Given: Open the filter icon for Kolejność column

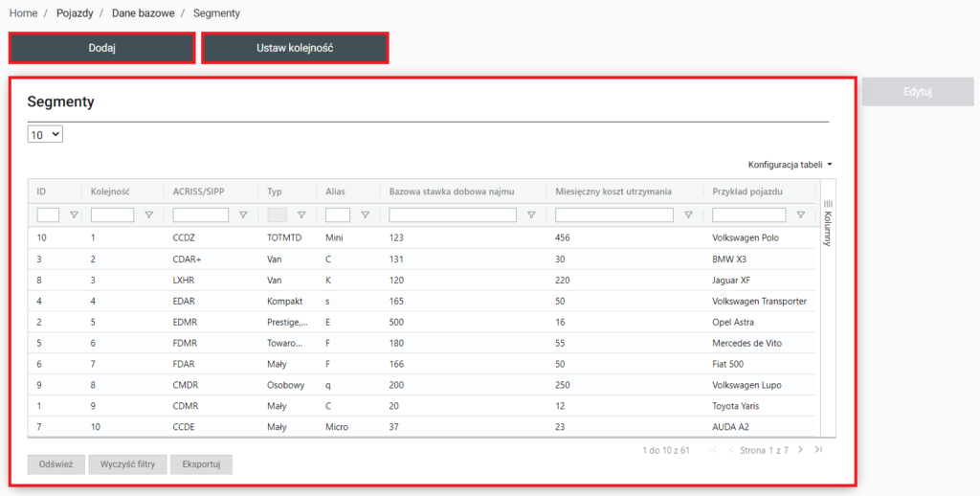Looking at the screenshot, I should pos(148,215).
